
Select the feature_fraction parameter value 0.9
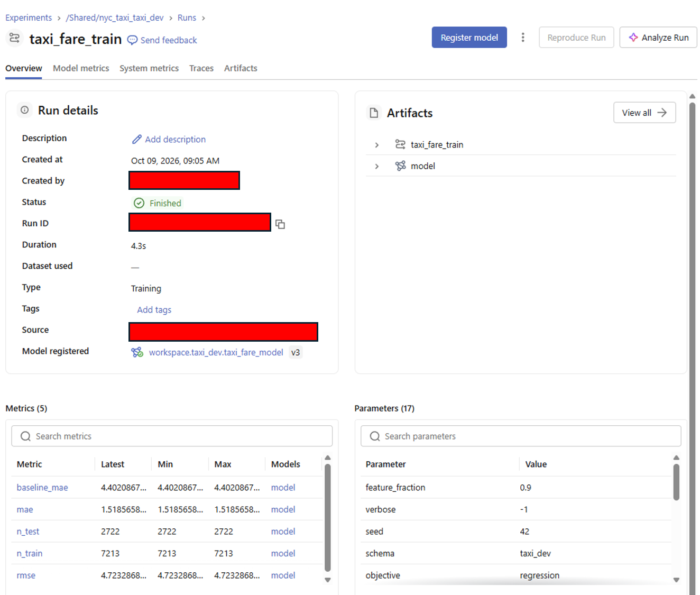pyautogui.click(x=526, y=488)
